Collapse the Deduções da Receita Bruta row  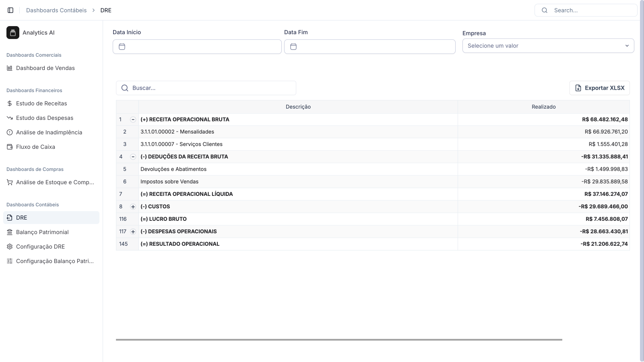[x=133, y=157]
